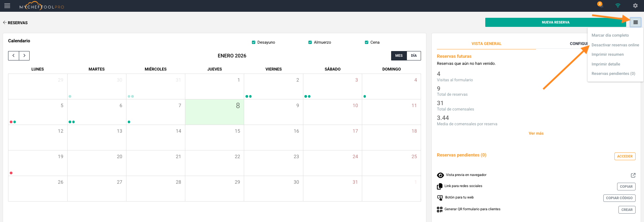
Task: Switch to the Vista General tab
Action: (x=486, y=44)
